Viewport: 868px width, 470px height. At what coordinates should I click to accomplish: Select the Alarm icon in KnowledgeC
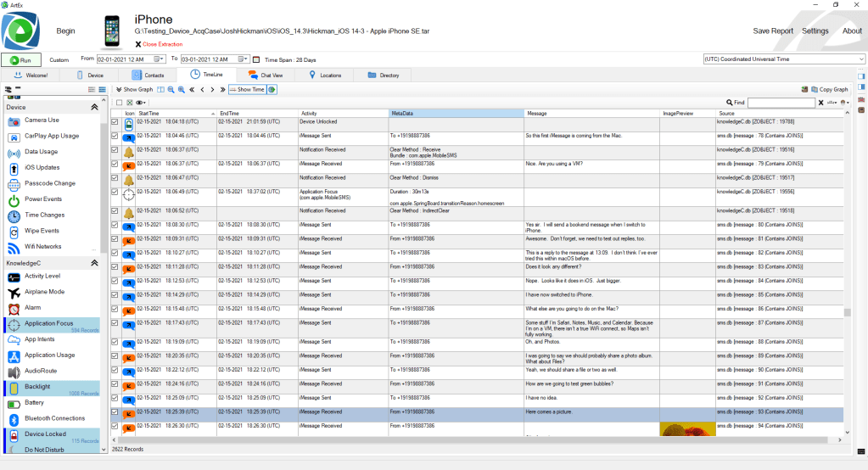[x=14, y=308]
